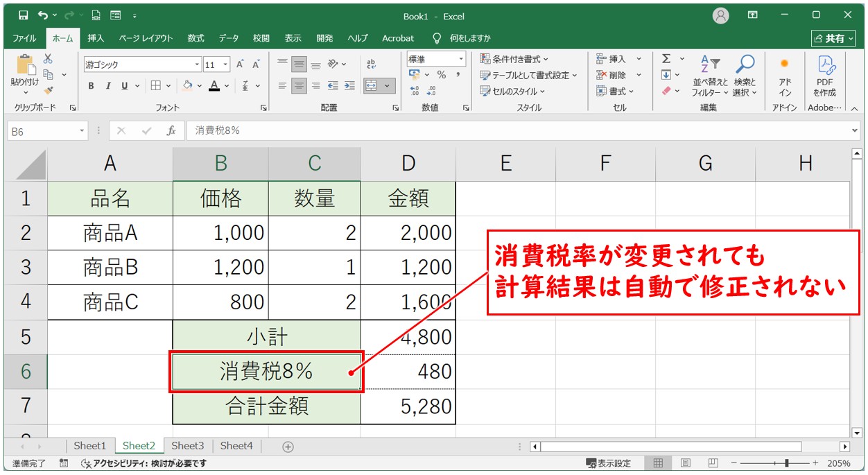This screenshot has width=868, height=475.
Task: Increase the indent
Action: [x=349, y=86]
